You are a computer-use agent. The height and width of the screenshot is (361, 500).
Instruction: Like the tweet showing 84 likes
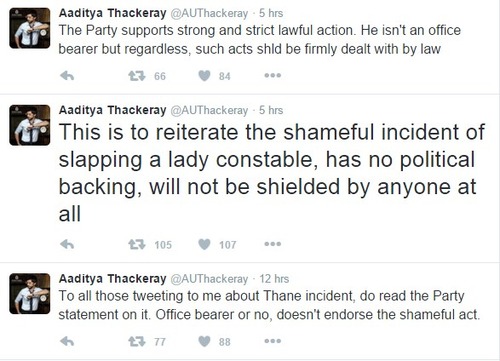(x=204, y=76)
